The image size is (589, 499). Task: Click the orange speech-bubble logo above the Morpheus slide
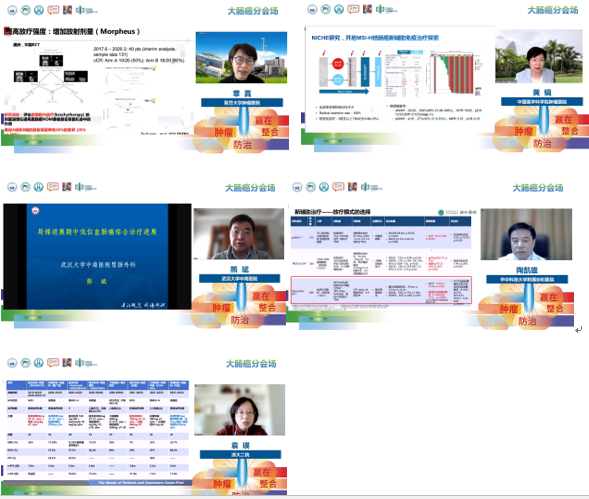53,10
